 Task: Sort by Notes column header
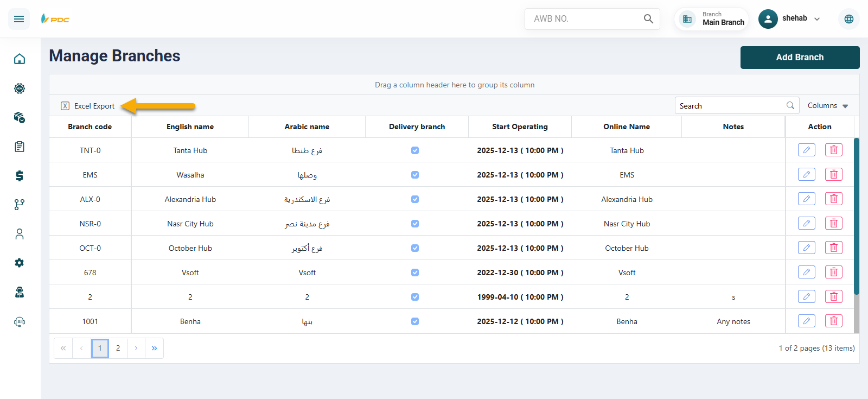point(733,126)
